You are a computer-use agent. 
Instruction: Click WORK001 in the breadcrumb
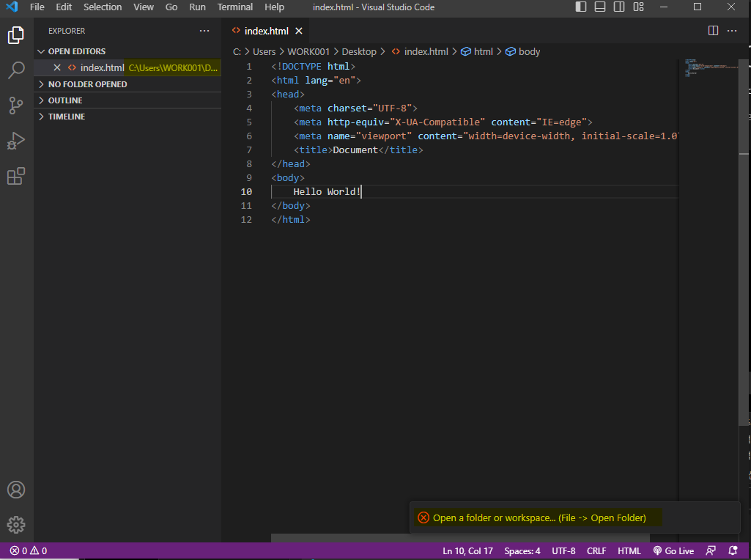click(308, 51)
